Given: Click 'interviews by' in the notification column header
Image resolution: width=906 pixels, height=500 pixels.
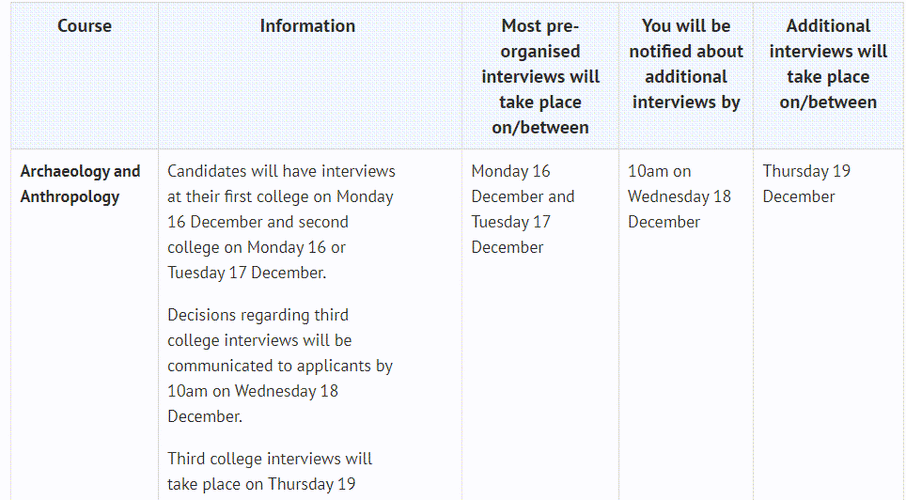Looking at the screenshot, I should pos(686,102).
